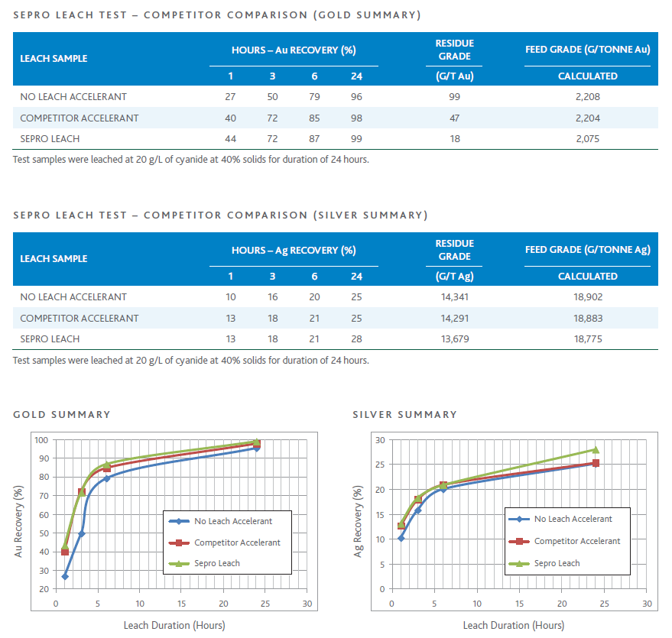
Task: Click silver residue grade value 13,679
Action: [x=455, y=339]
